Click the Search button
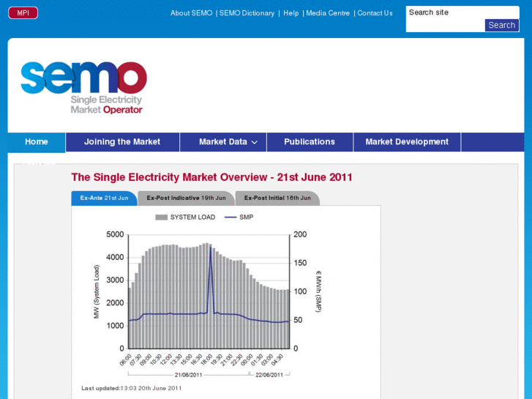 pos(502,25)
